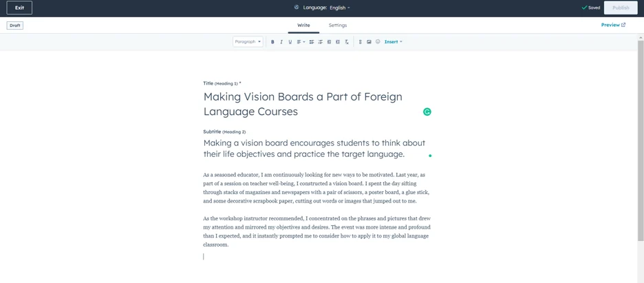Click the Title (Heading 1) label
The height and width of the screenshot is (283, 644).
click(x=222, y=83)
